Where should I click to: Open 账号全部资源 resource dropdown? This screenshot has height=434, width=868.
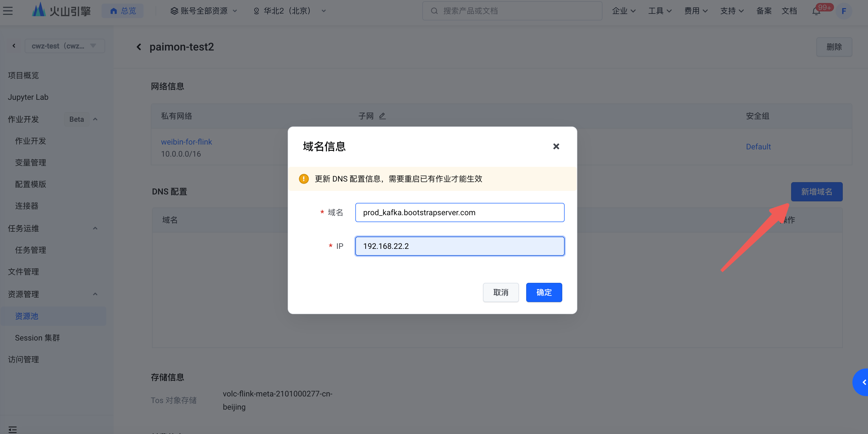click(204, 11)
